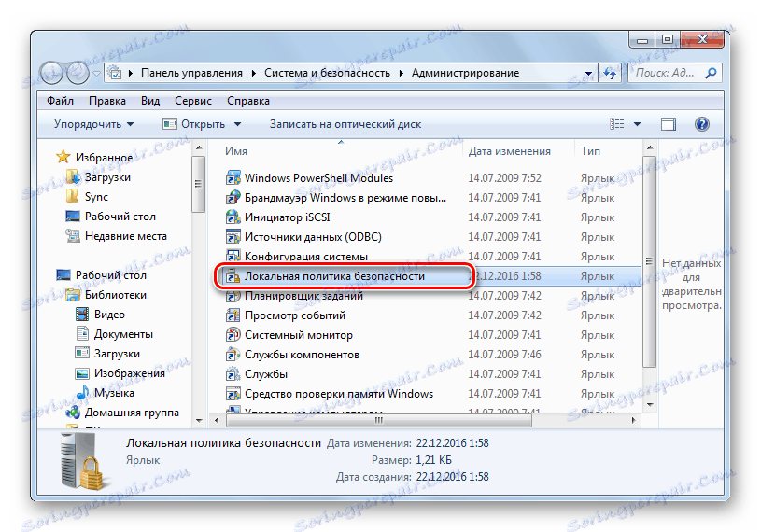Screen dimensions: 761x532
Task: Expand the address bar history dropdown
Action: click(588, 73)
